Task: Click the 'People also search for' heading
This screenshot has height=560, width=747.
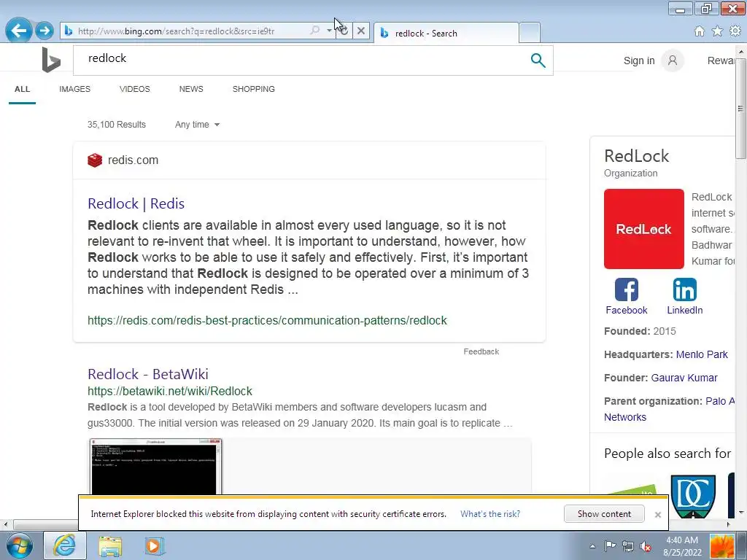Action: [667, 454]
